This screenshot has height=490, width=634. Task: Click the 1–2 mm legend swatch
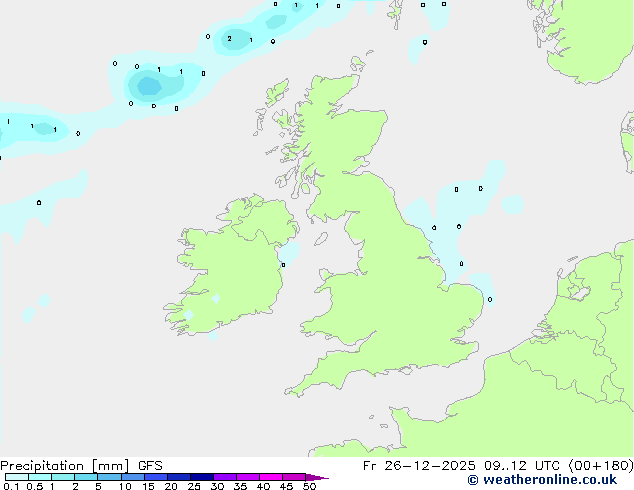tap(63, 477)
